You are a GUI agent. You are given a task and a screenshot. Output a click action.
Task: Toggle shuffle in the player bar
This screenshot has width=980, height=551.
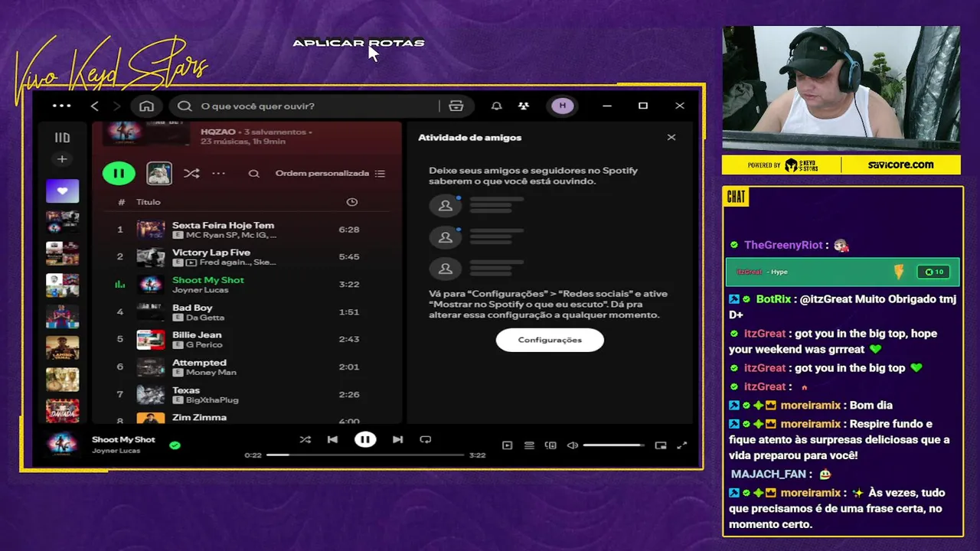305,439
